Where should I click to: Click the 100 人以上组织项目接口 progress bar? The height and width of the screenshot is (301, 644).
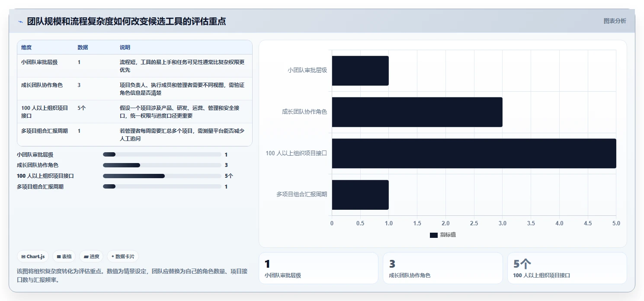point(162,176)
